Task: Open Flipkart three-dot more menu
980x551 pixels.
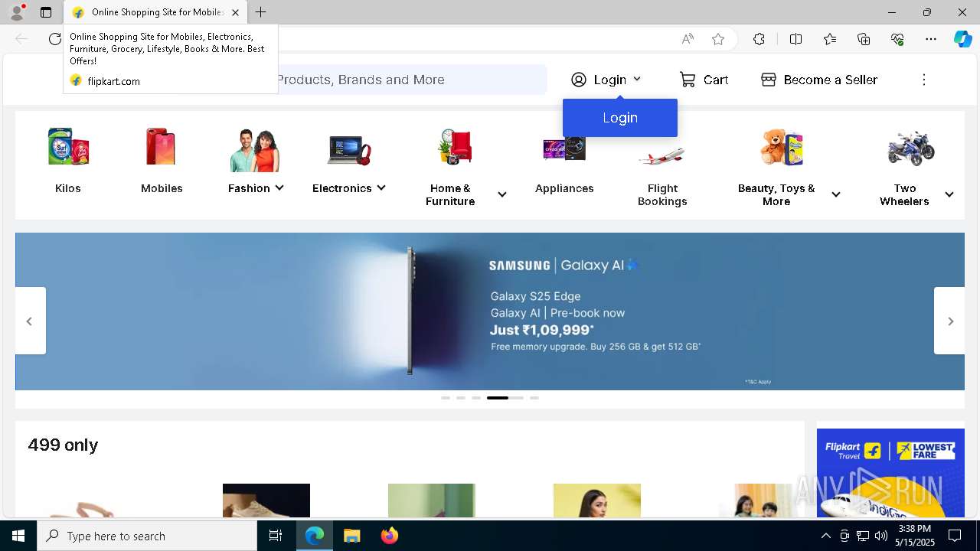Action: [924, 80]
